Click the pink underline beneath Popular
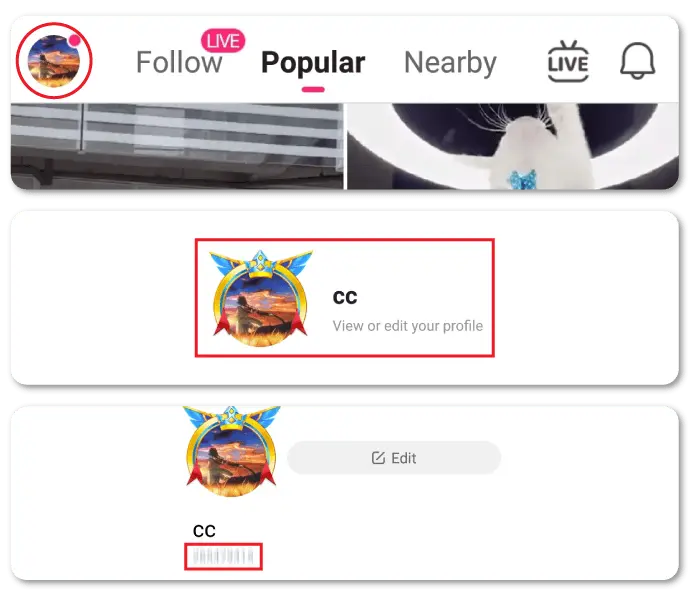 tap(313, 90)
